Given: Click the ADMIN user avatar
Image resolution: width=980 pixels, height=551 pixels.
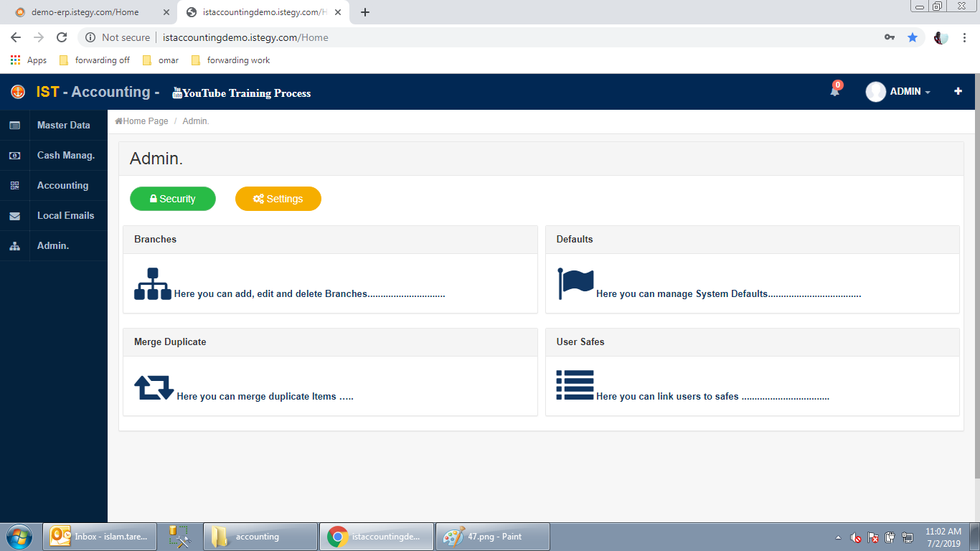Looking at the screenshot, I should pos(875,92).
